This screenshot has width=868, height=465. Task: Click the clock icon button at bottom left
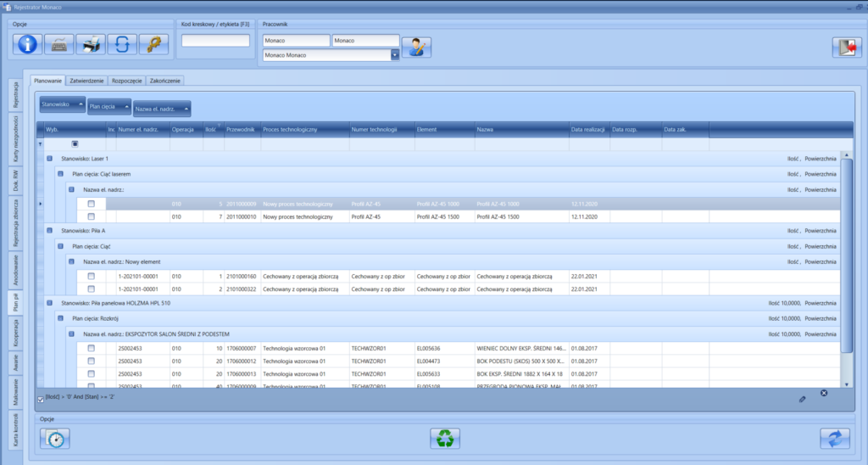tap(55, 439)
